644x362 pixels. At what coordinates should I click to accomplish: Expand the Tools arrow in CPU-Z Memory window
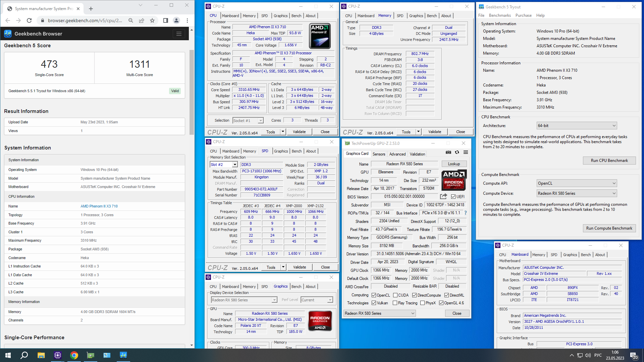pos(418,132)
